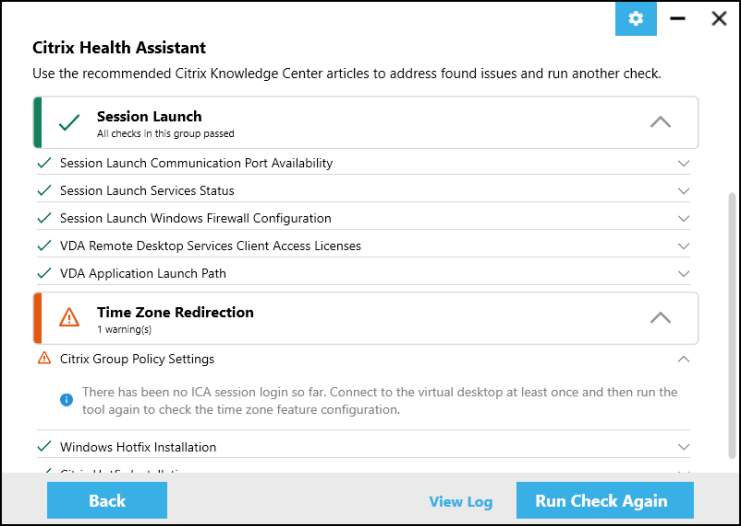This screenshot has width=741, height=526.
Task: Click the checkmark beside VDA Application Launch Path
Action: tap(44, 273)
